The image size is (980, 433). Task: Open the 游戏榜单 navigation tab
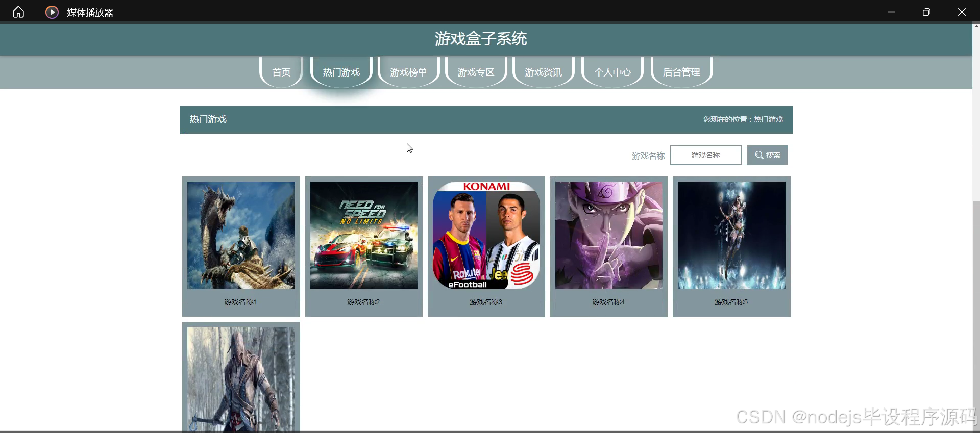click(409, 72)
